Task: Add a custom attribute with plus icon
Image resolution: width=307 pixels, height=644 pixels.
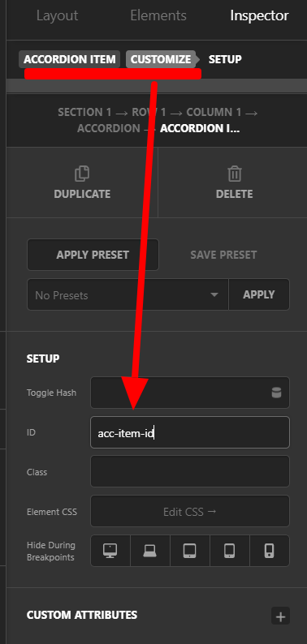Action: (x=281, y=616)
